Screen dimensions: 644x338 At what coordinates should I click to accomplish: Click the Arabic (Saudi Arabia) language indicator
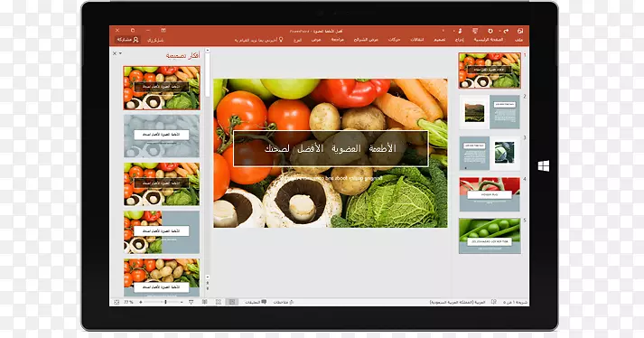[458, 302]
